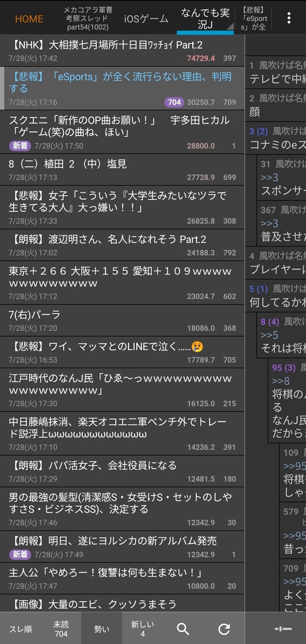
Task: Tap the refresh thread list icon
Action: coord(224,629)
